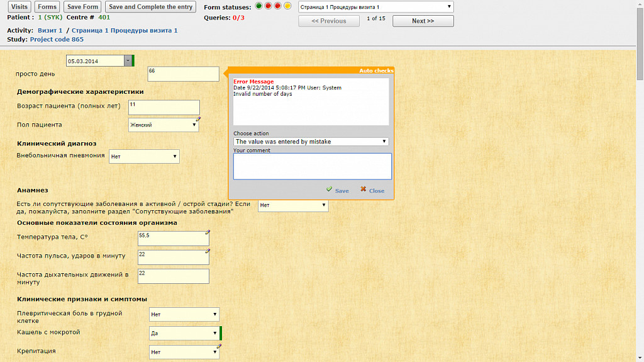644x362 pixels.
Task: Click the green form status indicator
Action: (x=259, y=6)
